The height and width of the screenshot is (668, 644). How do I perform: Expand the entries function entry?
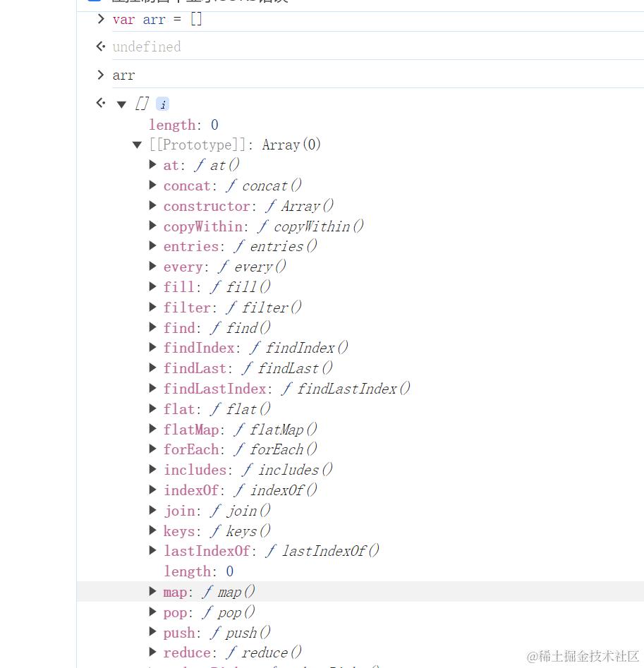pyautogui.click(x=152, y=245)
